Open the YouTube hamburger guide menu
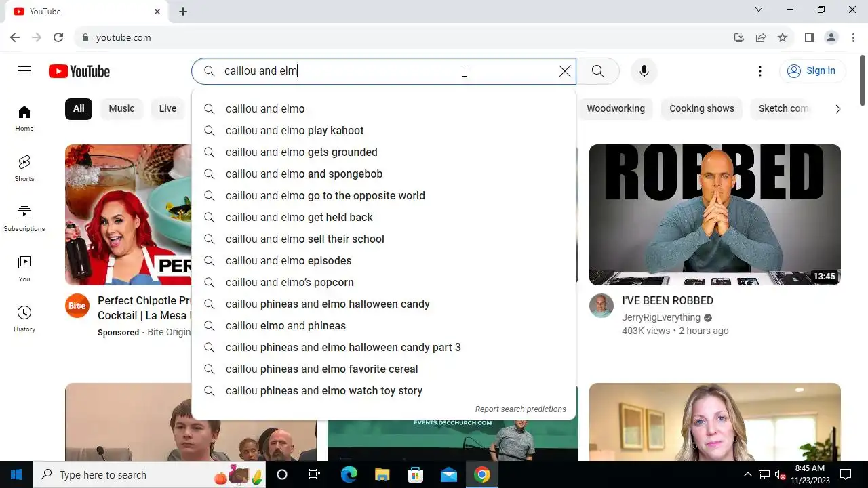 24,71
